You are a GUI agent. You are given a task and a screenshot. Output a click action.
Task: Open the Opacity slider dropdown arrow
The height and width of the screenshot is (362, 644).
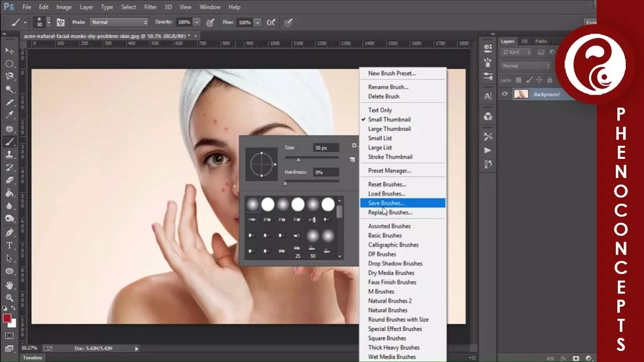click(197, 22)
